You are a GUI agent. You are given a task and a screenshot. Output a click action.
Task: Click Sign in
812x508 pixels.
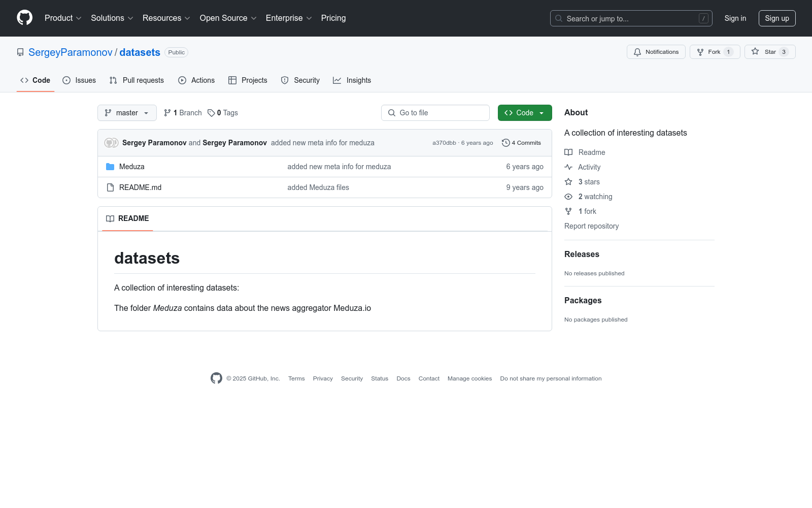click(x=735, y=18)
